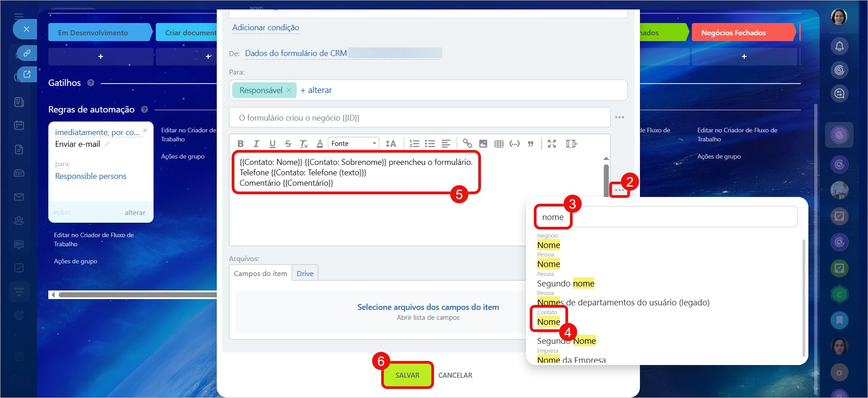Click the SALVAR button
868x398 pixels.
[407, 375]
